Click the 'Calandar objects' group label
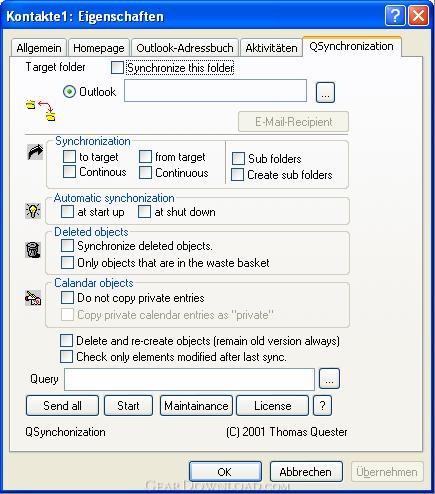 click(x=94, y=283)
